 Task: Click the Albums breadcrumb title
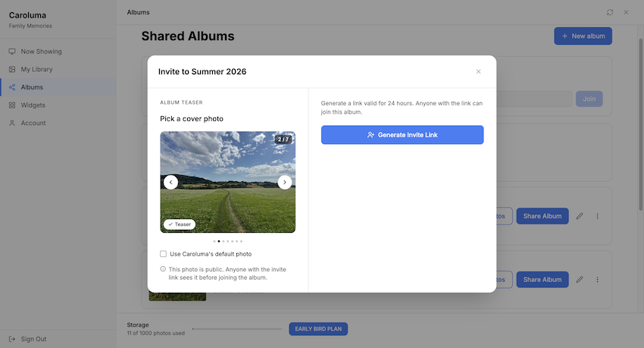click(x=138, y=12)
